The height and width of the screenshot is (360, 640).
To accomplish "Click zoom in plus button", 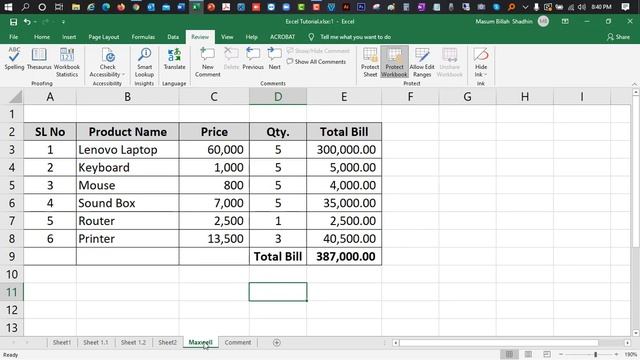I will 616,354.
